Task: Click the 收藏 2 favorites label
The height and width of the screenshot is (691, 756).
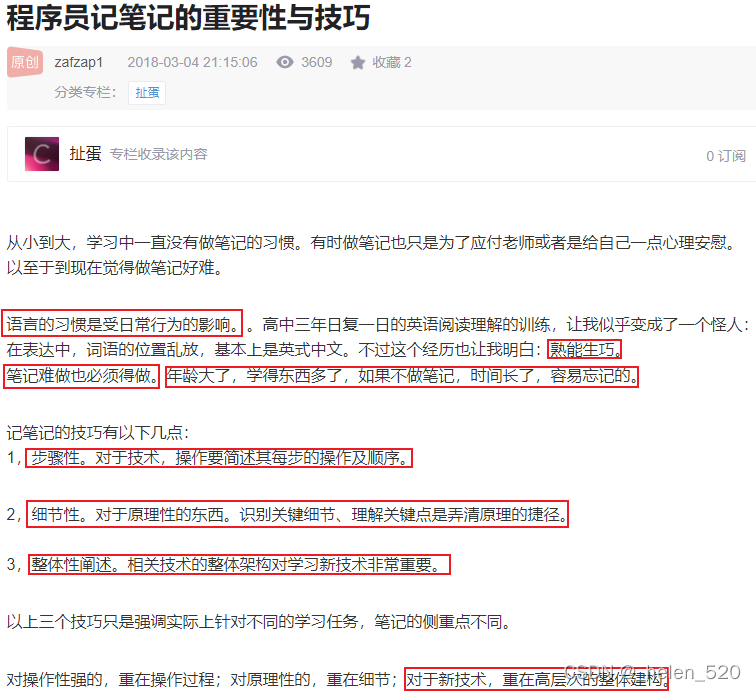Action: [392, 62]
